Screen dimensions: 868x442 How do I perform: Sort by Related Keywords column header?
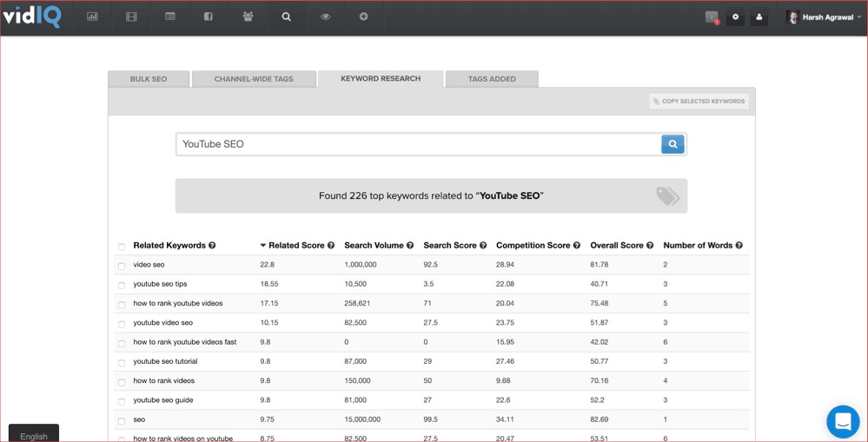pos(169,245)
